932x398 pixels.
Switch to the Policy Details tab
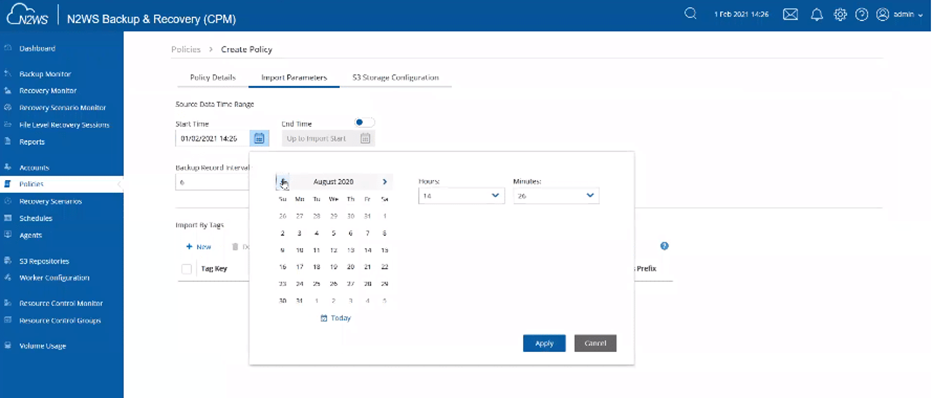[213, 78]
